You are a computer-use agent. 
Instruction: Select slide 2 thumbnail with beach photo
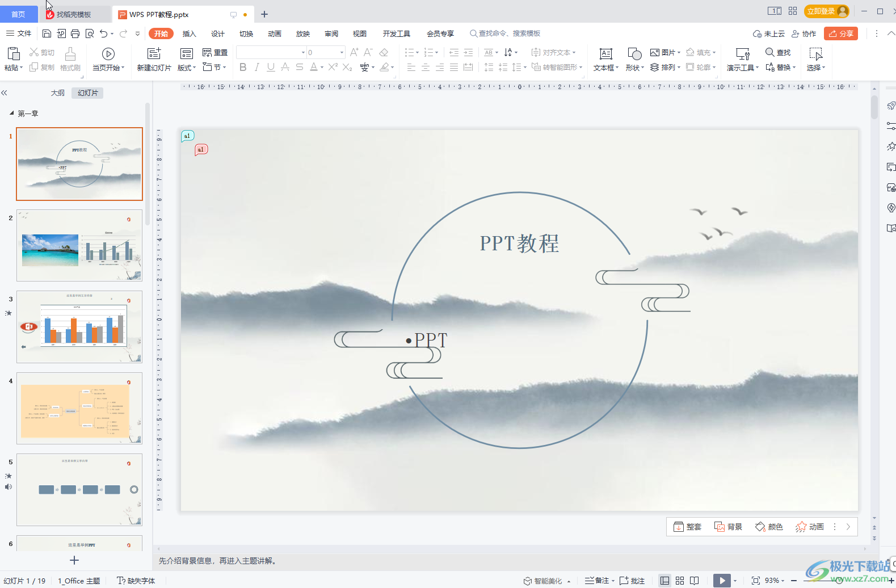tap(79, 245)
